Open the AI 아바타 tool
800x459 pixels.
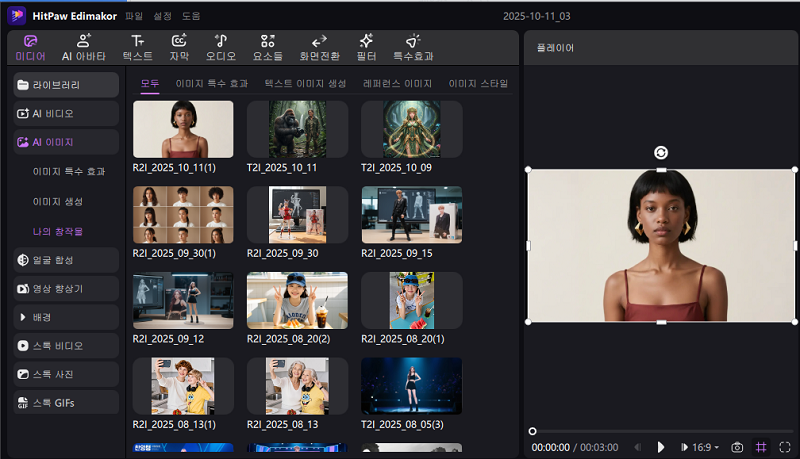coord(83,47)
